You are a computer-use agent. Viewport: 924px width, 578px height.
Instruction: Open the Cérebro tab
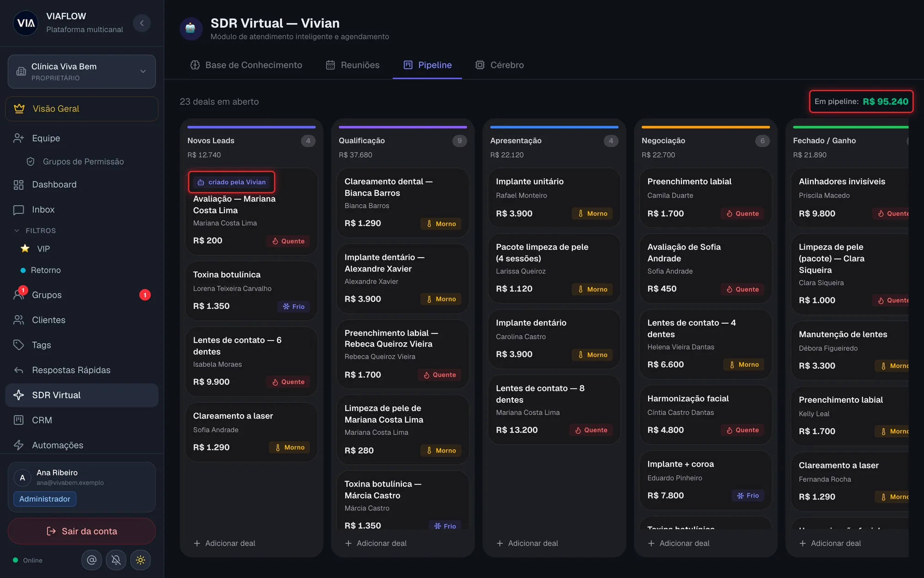499,65
